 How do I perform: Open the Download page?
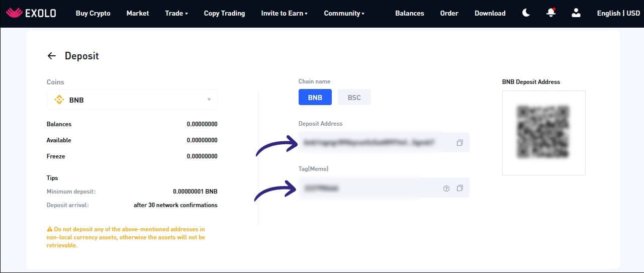pyautogui.click(x=490, y=13)
